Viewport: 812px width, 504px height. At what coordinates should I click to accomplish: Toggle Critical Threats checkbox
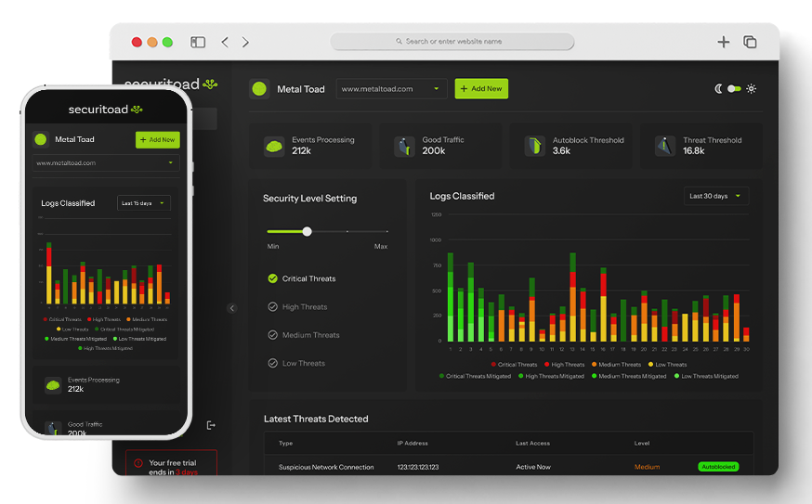[x=272, y=278]
